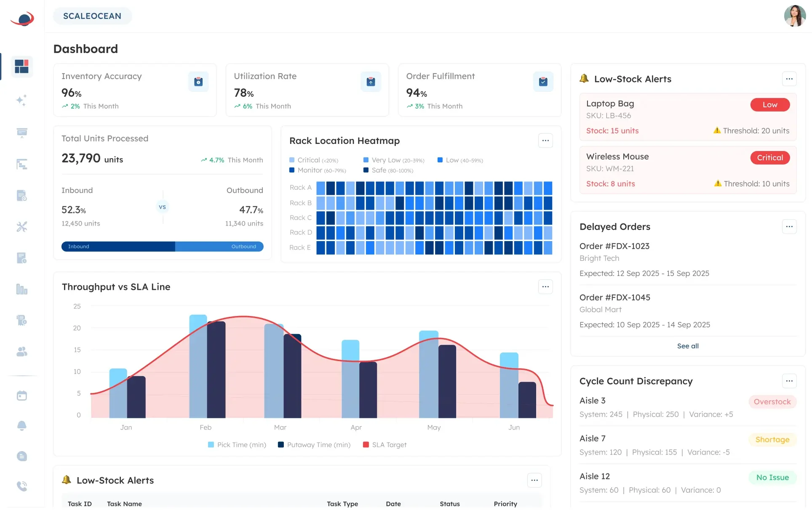Open the Cycle Count Discrepancy options menu
The height and width of the screenshot is (510, 812).
(x=790, y=381)
